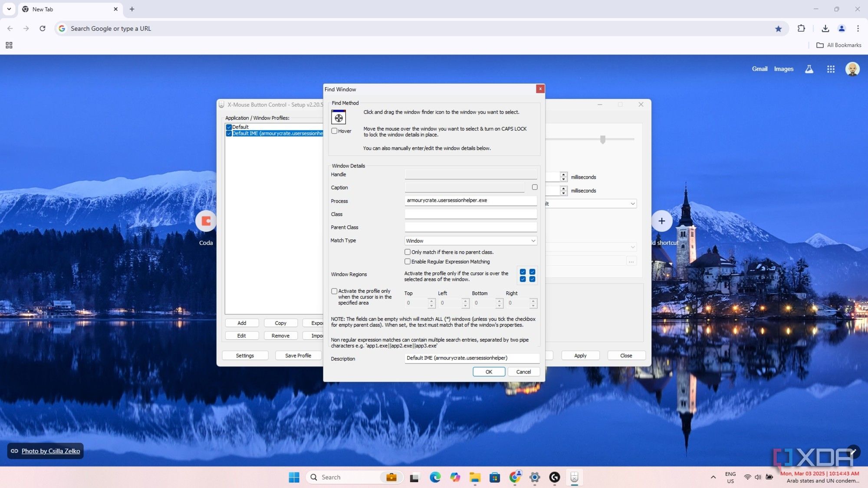
Task: Click the browser back arrow
Action: coord(10,29)
